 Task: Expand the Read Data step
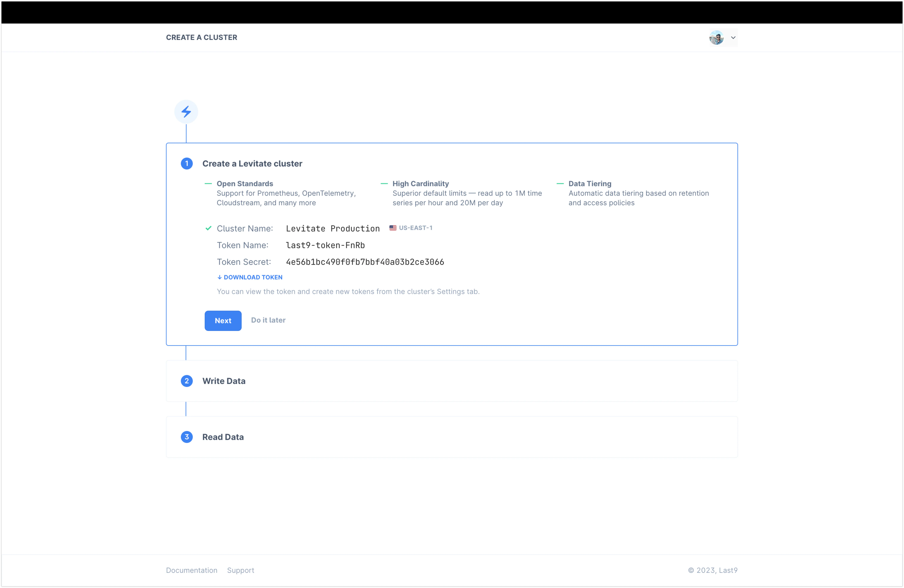point(223,437)
